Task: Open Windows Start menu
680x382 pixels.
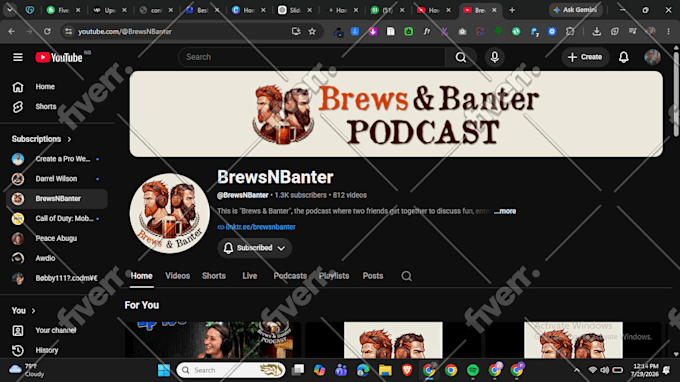Action: pos(164,370)
